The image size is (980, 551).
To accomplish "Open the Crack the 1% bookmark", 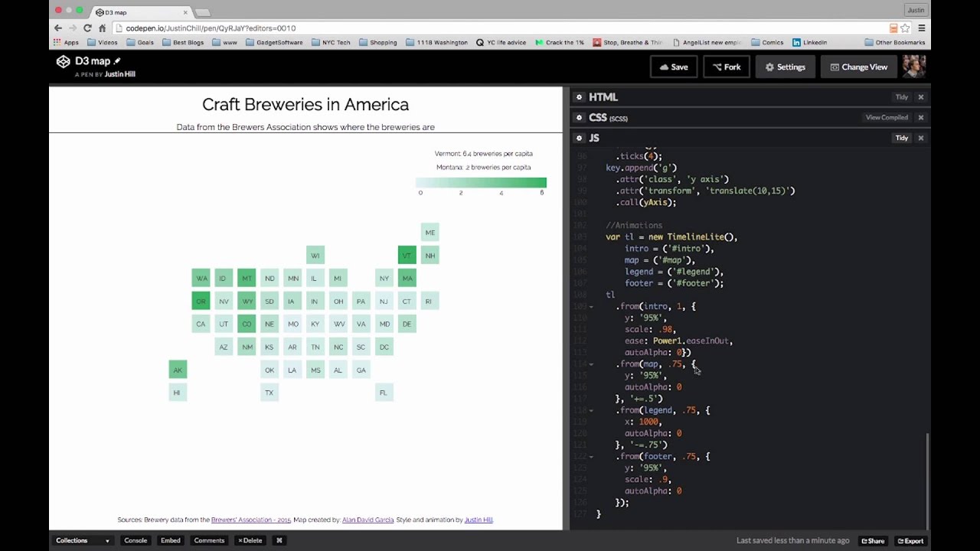I will pyautogui.click(x=560, y=43).
